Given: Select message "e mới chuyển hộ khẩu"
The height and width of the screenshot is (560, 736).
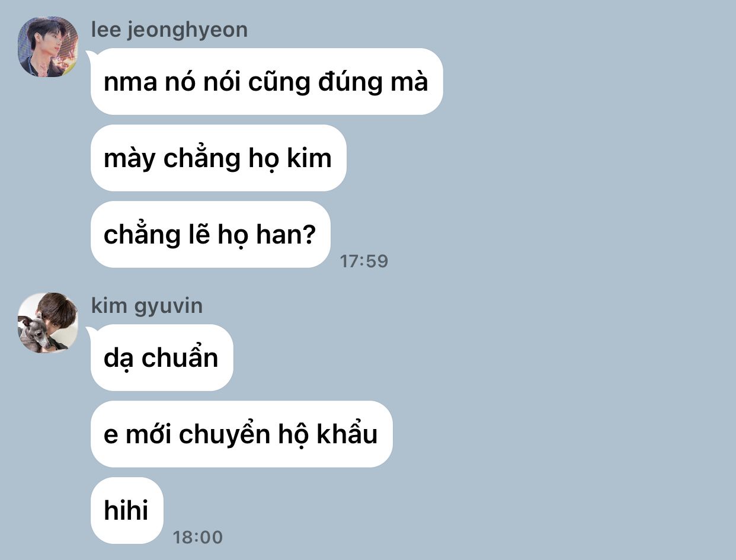Looking at the screenshot, I should point(241,434).
